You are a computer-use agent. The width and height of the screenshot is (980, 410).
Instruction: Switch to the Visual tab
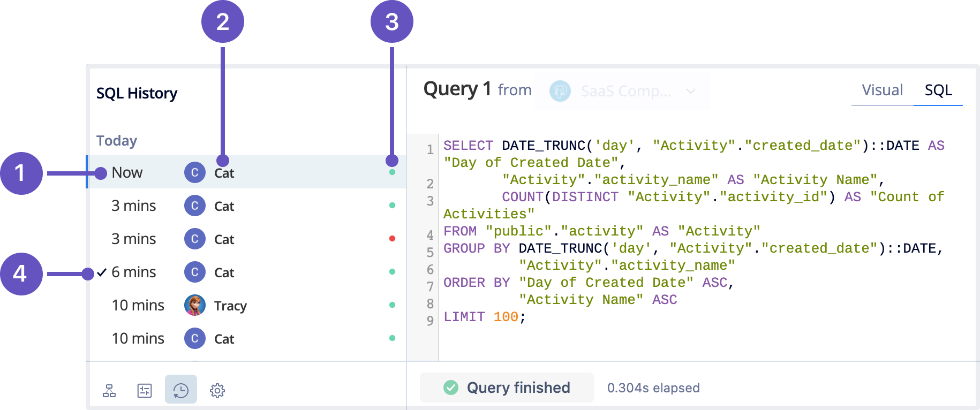tap(881, 90)
